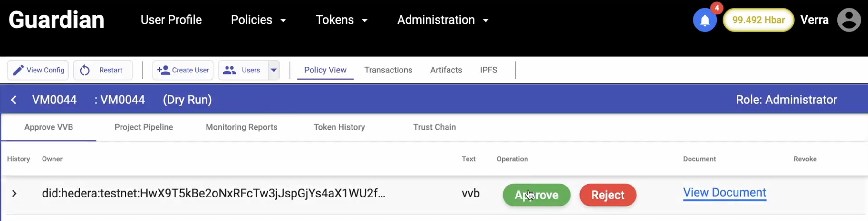Click the View Config pencil icon
868x221 pixels.
(x=18, y=70)
